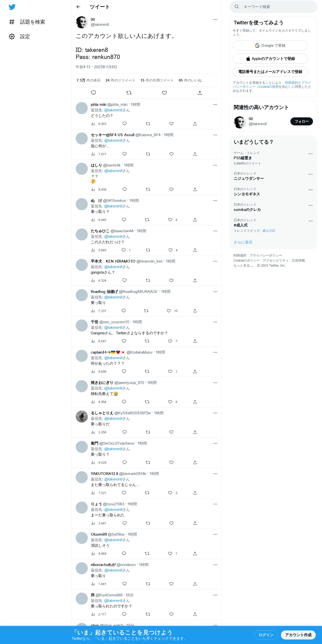The height and width of the screenshot is (644, 322).
Task: Like the Roadhog 油揚げ reply
Action: coord(169,311)
